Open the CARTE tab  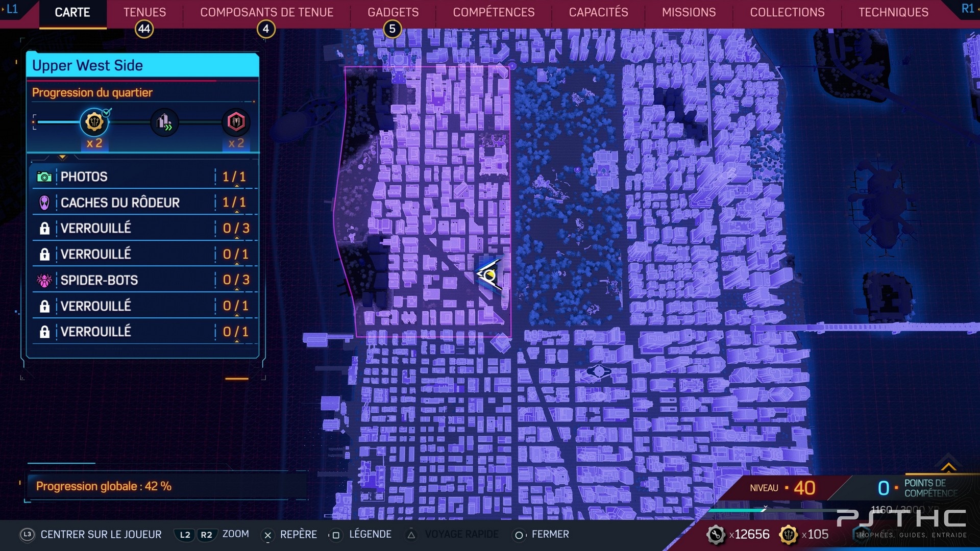72,12
